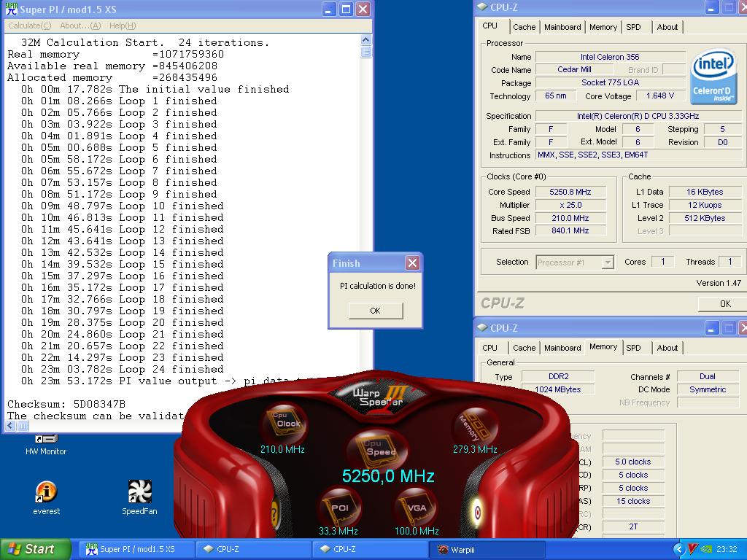Click the Bus Speed 210.0 MHz field
747x560 pixels.
(x=570, y=218)
